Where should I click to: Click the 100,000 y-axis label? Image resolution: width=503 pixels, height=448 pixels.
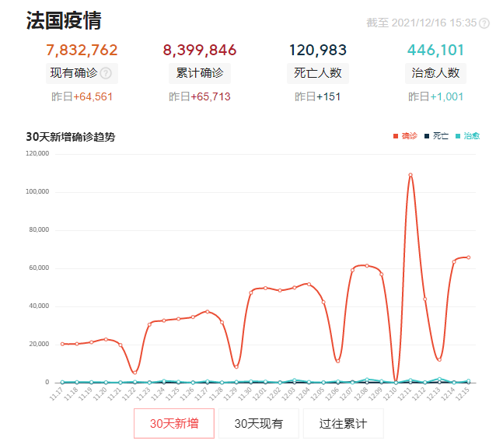point(37,192)
